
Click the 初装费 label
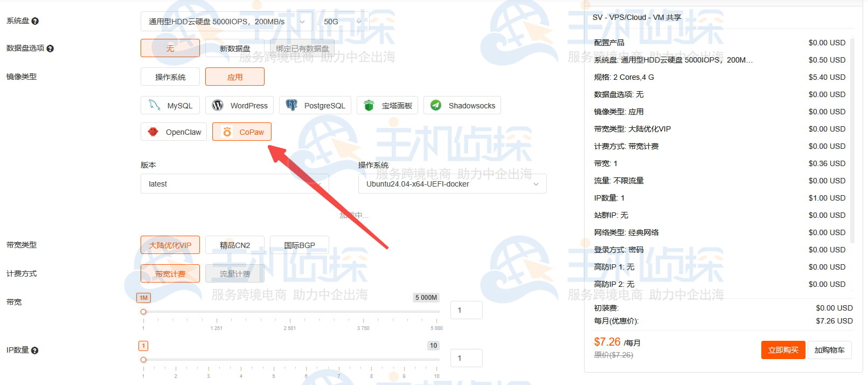tap(606, 308)
